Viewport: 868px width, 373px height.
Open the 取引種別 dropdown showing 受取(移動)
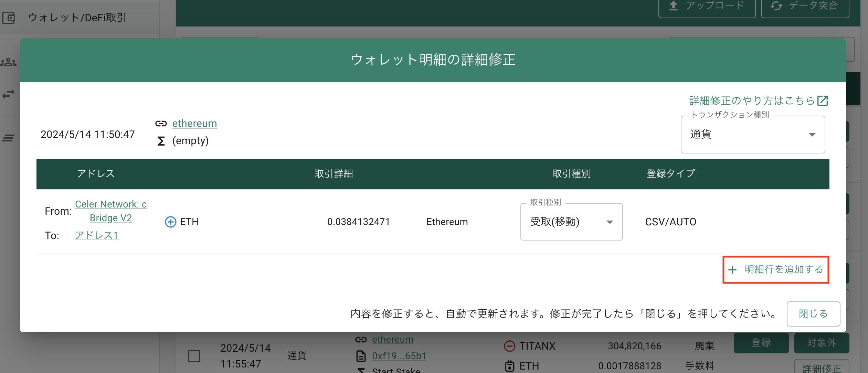tap(571, 222)
